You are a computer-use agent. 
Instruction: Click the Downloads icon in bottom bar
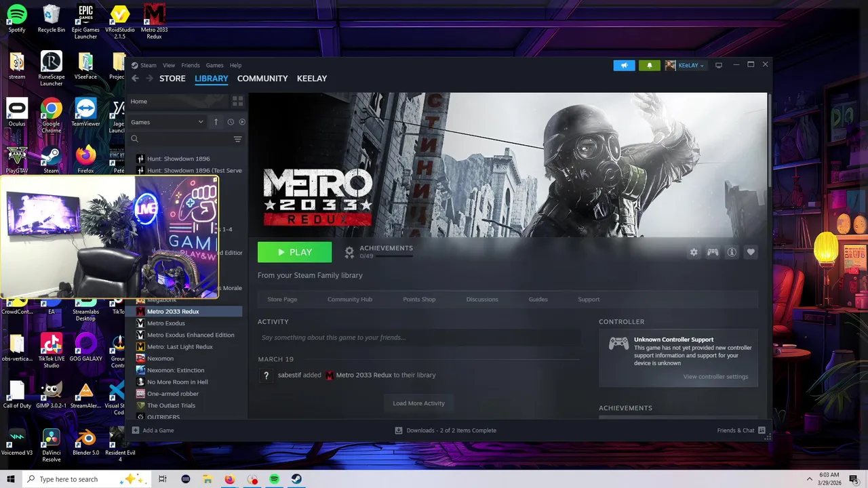(399, 430)
